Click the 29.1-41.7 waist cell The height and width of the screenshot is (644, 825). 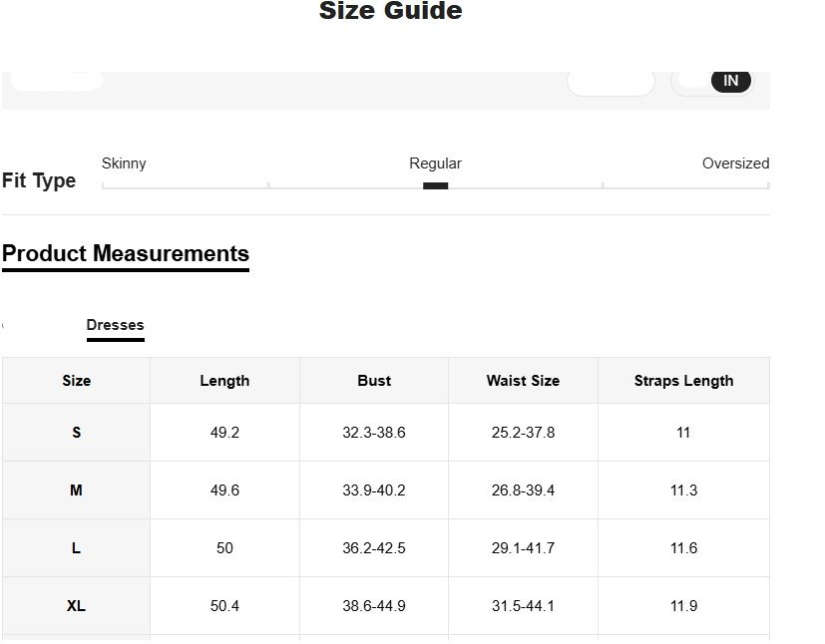523,548
